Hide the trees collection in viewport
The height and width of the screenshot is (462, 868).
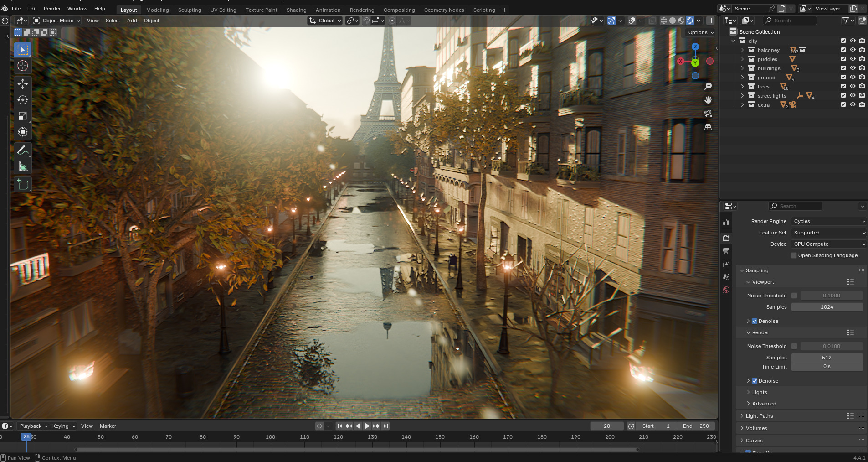853,86
